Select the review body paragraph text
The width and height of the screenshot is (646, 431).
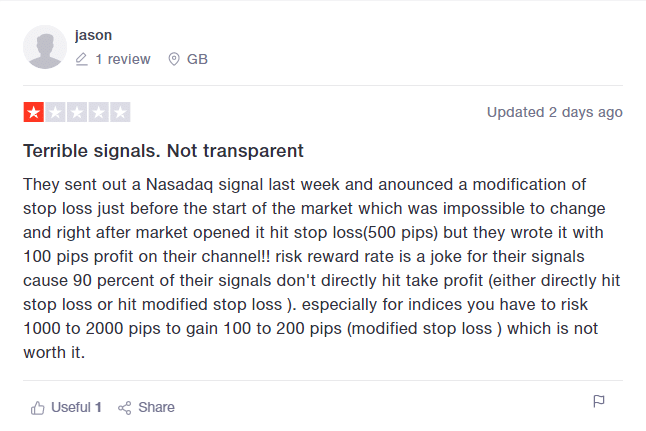[x=322, y=268]
